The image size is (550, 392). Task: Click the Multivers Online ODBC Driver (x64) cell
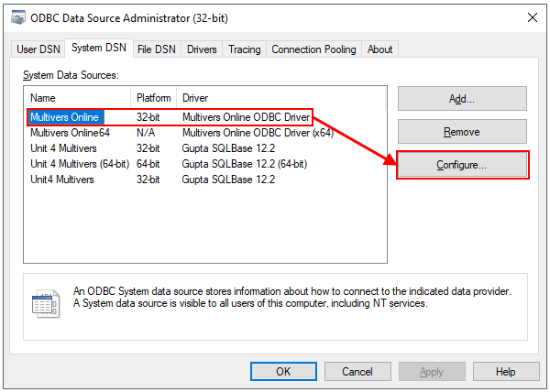[258, 133]
